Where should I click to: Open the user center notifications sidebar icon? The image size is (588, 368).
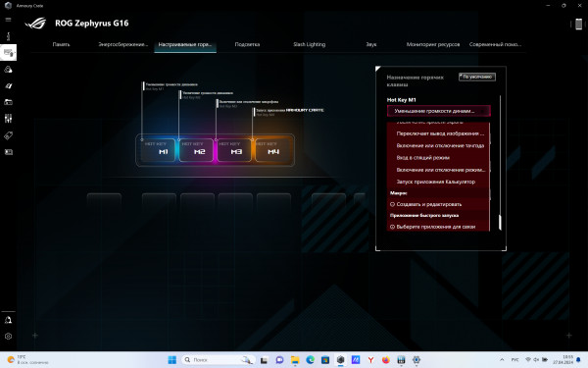pyautogui.click(x=8, y=320)
